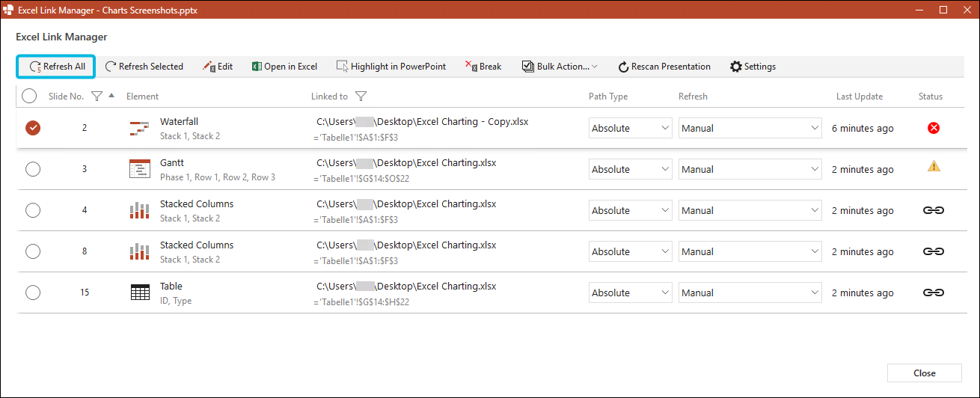
Task: Click the Table element name
Action: pyautogui.click(x=171, y=286)
